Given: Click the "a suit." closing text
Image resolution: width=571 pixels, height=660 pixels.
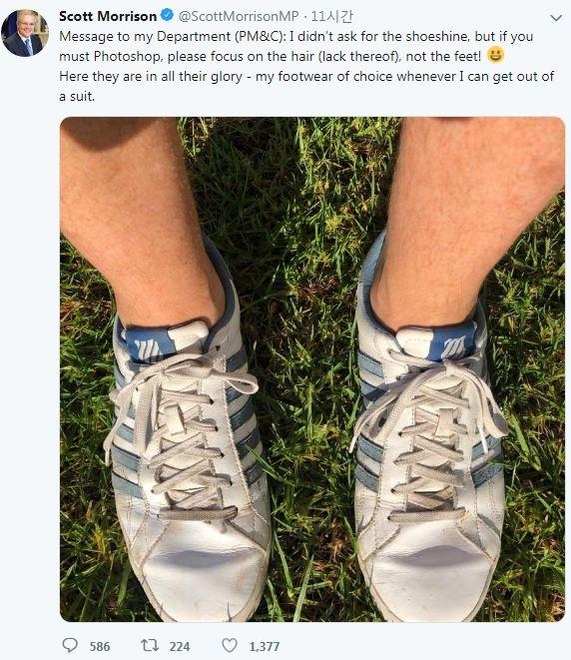Looking at the screenshot, I should 77,96.
